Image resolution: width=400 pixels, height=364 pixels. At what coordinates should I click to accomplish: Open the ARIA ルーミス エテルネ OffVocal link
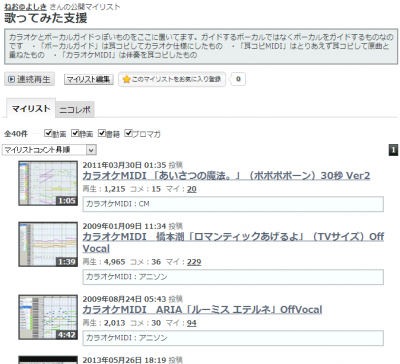click(x=202, y=310)
